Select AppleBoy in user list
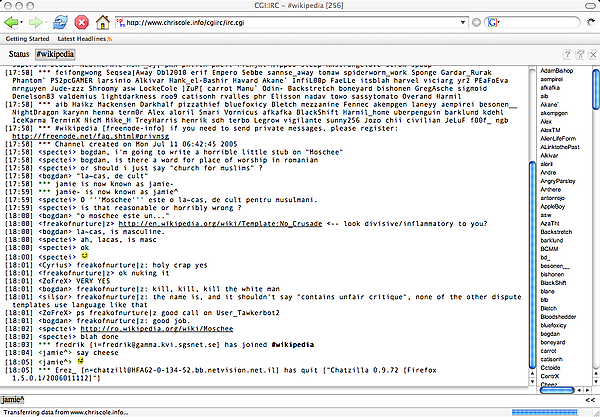Screen dimensions: 600x417 coord(553,207)
